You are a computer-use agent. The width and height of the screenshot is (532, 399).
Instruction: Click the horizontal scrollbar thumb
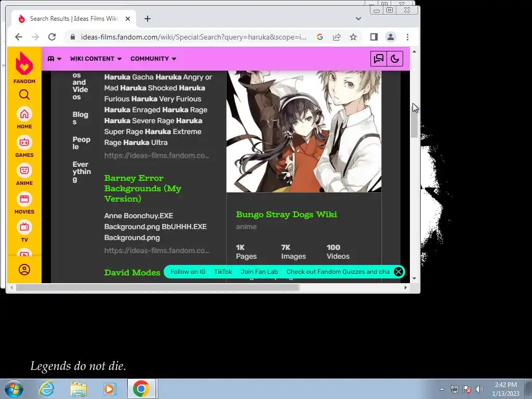158,288
